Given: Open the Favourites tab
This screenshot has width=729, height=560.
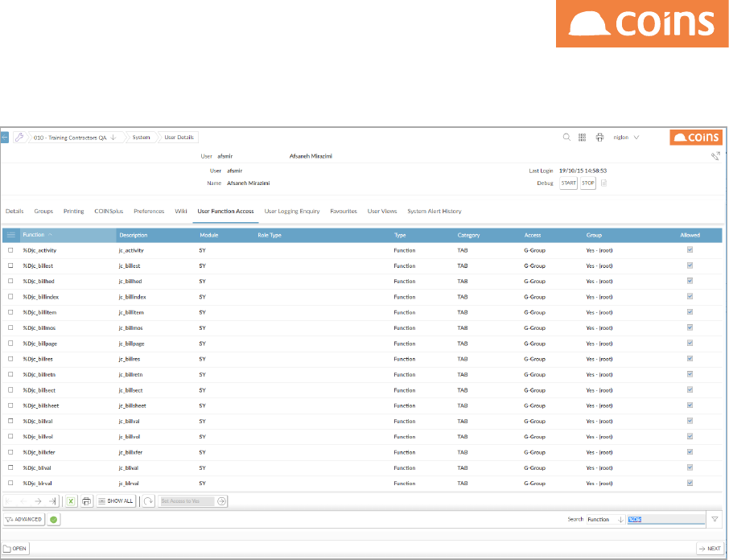Looking at the screenshot, I should coord(344,211).
